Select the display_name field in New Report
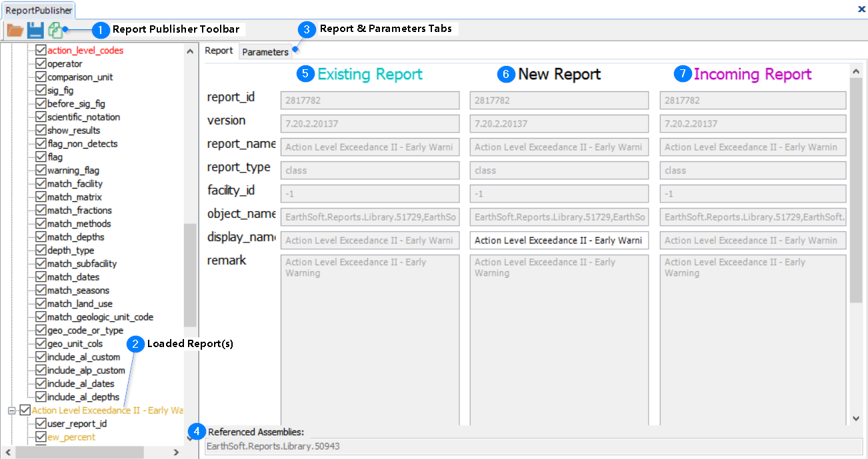The height and width of the screenshot is (459, 868). point(559,240)
